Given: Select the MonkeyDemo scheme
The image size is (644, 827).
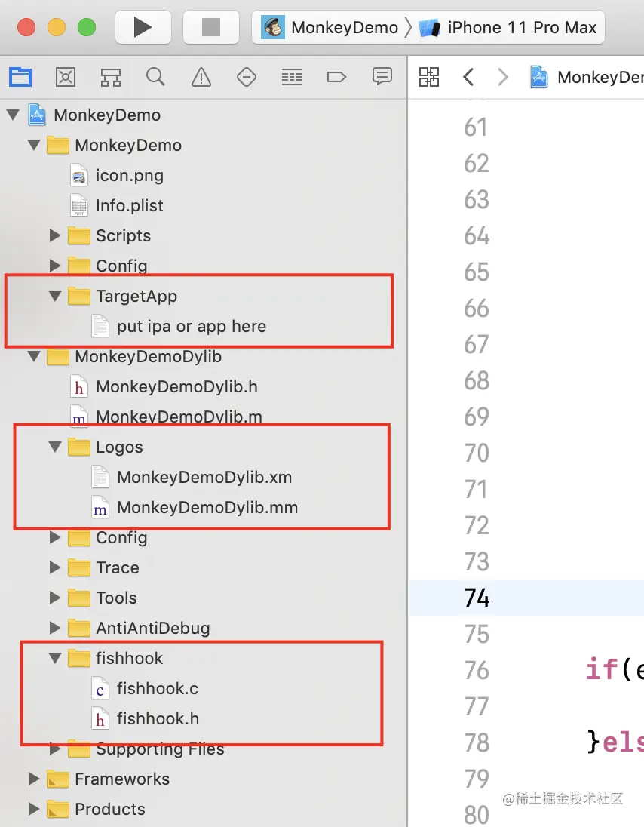Looking at the screenshot, I should coord(330,27).
